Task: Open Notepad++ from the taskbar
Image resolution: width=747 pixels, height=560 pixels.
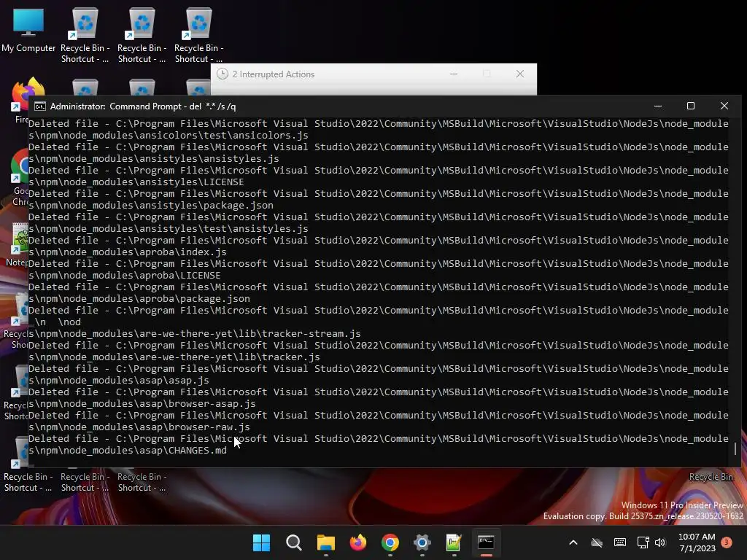Action: (x=454, y=542)
